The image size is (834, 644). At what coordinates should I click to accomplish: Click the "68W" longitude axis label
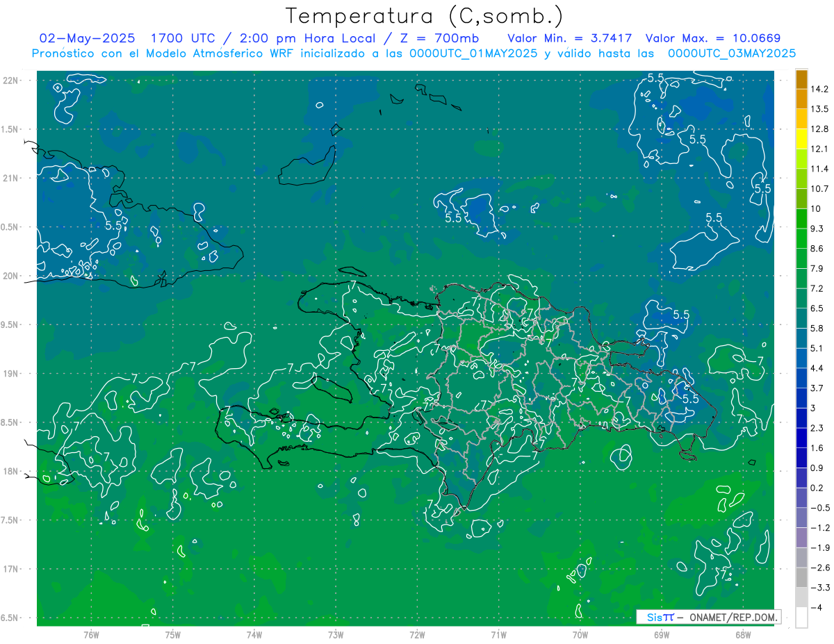[743, 635]
